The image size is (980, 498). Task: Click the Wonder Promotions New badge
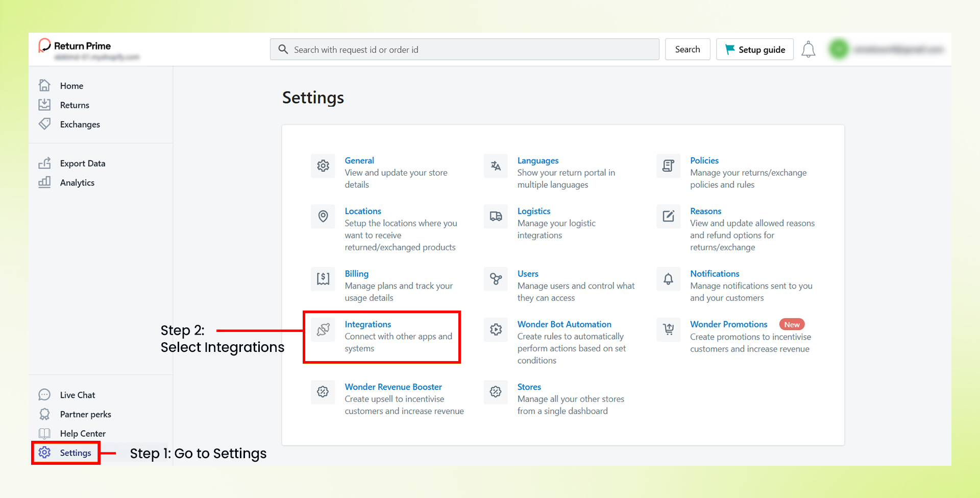[792, 324]
